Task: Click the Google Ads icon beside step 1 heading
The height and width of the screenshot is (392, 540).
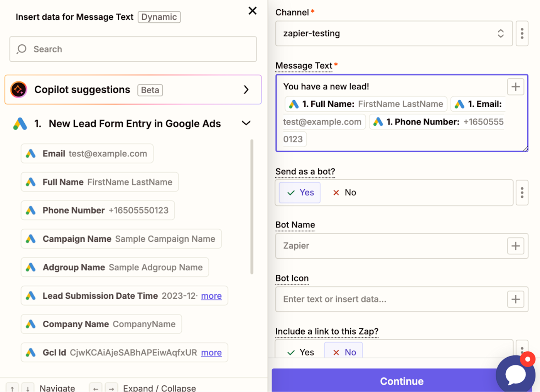Action: pyautogui.click(x=20, y=124)
